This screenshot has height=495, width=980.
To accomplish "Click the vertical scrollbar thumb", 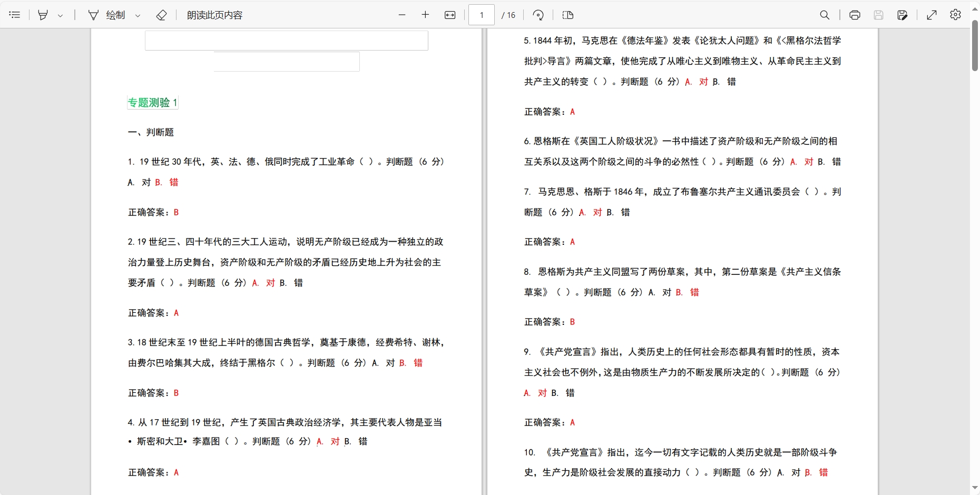I will coord(975,45).
